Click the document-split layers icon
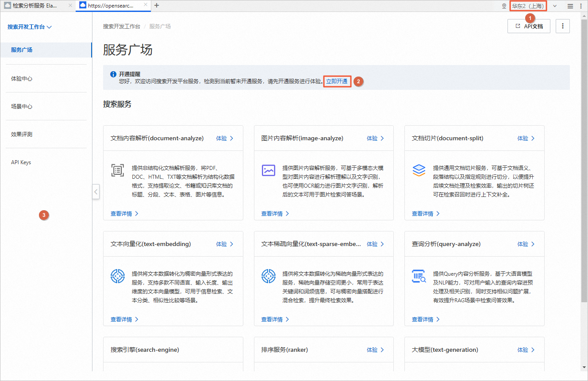The height and width of the screenshot is (381, 588). tap(419, 170)
